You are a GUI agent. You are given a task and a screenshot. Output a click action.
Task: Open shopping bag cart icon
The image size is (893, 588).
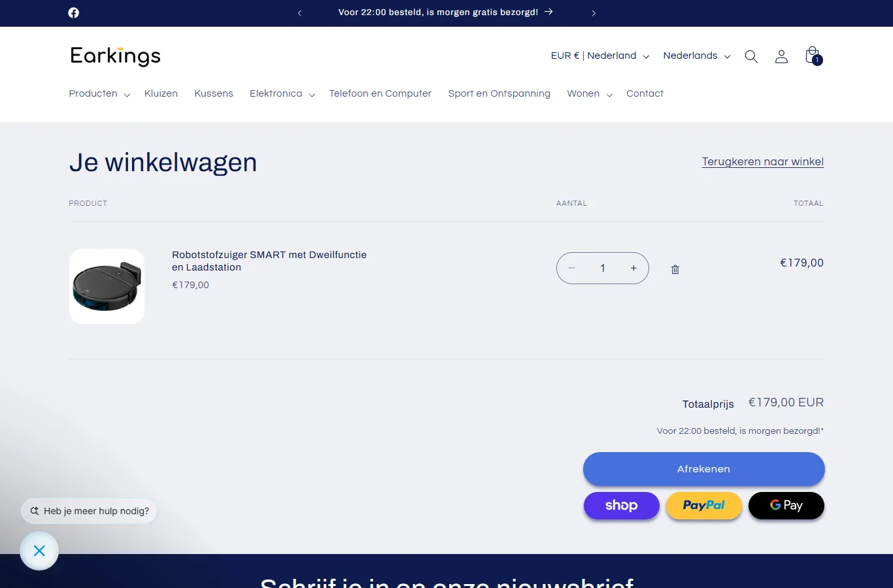(813, 56)
